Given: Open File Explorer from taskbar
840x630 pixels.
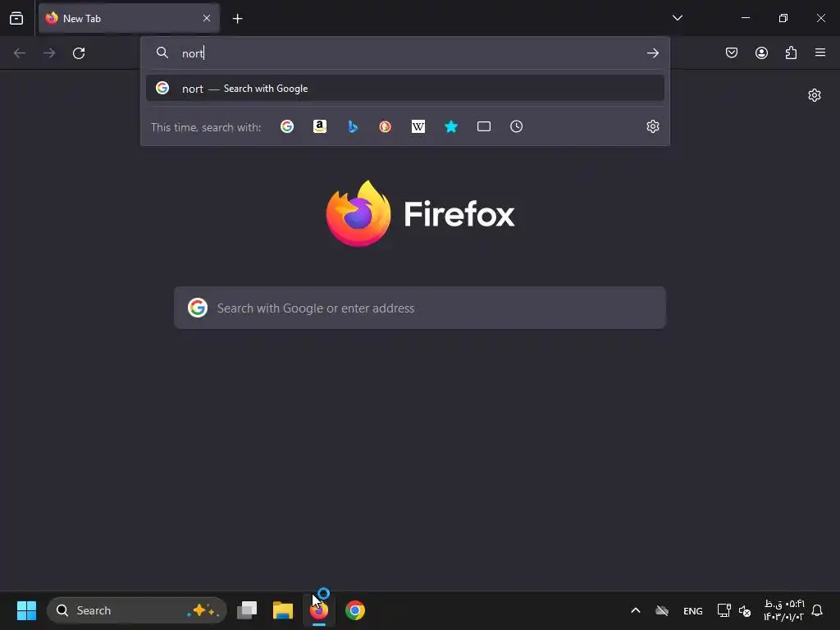Looking at the screenshot, I should pyautogui.click(x=283, y=610).
